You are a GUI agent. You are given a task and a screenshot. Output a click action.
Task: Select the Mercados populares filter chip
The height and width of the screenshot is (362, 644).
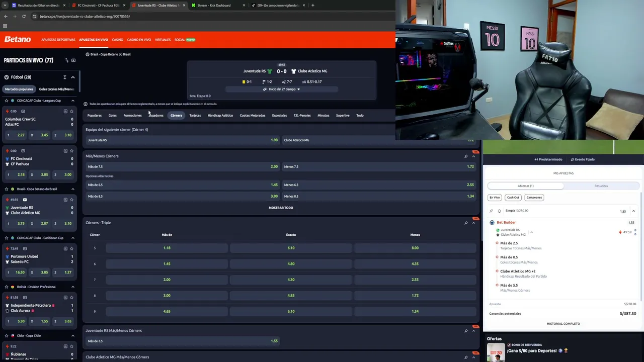[x=19, y=89]
